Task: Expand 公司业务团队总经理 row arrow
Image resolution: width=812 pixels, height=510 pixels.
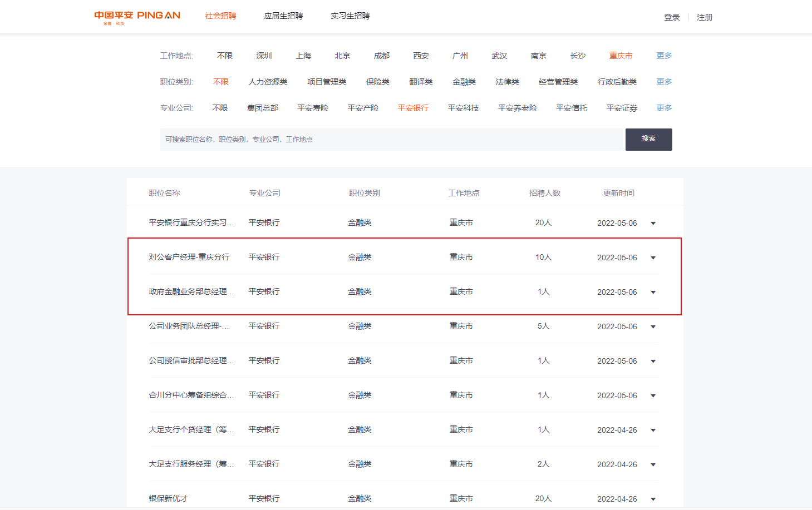Action: 653,327
